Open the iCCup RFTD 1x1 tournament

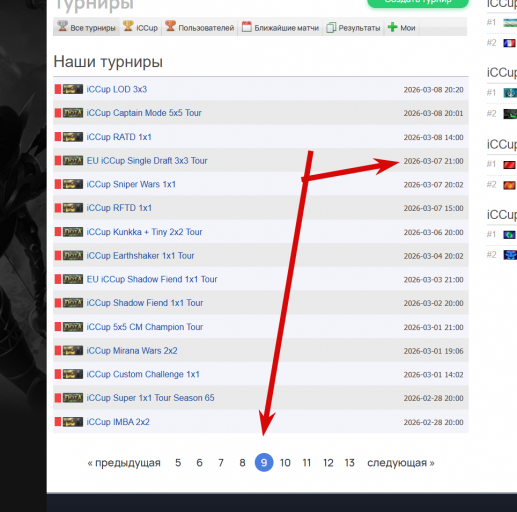(x=119, y=208)
